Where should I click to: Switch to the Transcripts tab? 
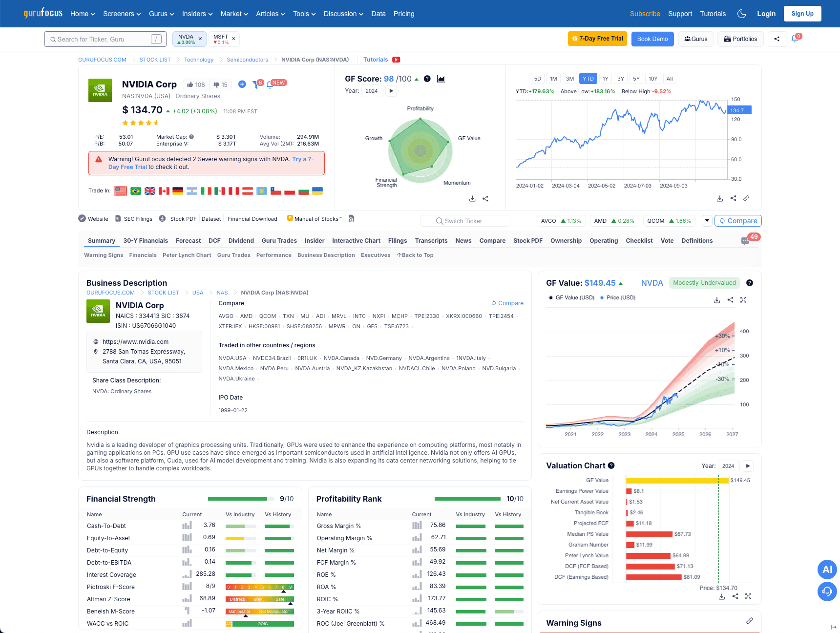[431, 241]
